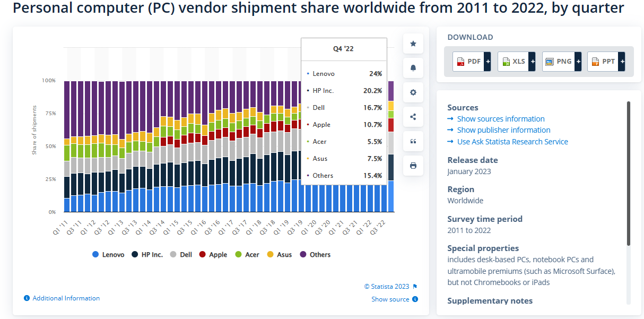The height and width of the screenshot is (319, 644).
Task: Download as PDF
Action: click(468, 62)
